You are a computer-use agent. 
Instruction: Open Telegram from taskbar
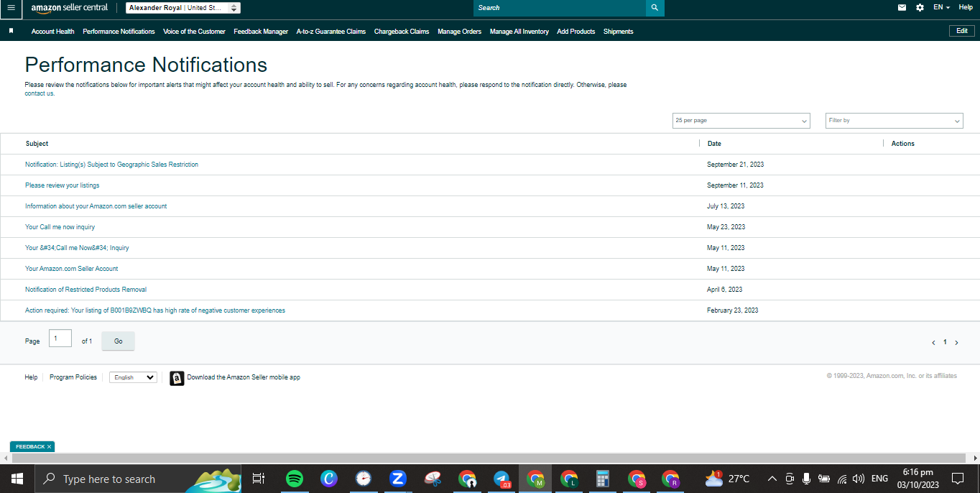(501, 479)
